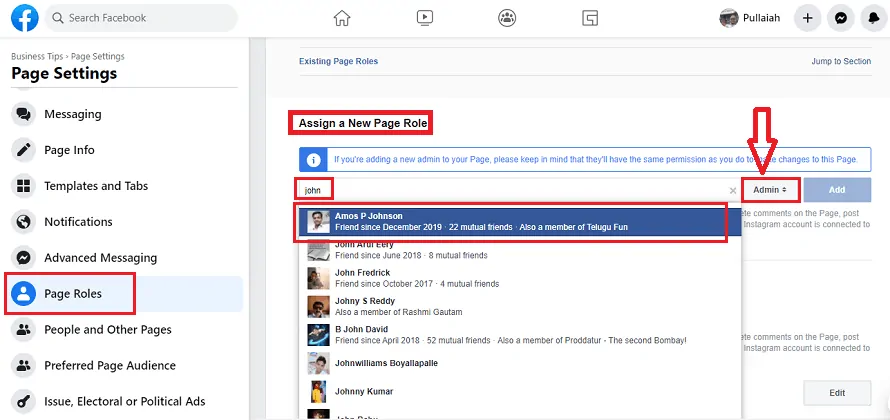The height and width of the screenshot is (420, 890).
Task: Open Templates and Tabs settings
Action: click(x=127, y=186)
